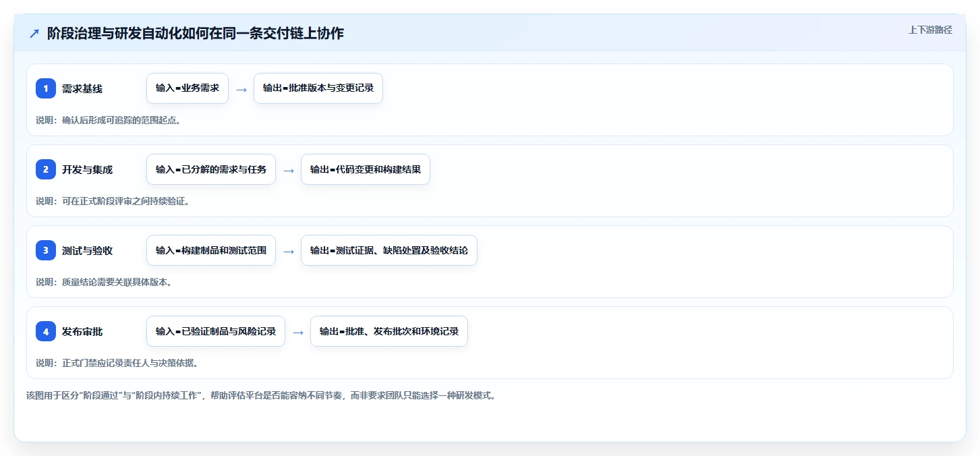This screenshot has width=980, height=456.
Task: Click the 需求基线 stage title
Action: pyautogui.click(x=82, y=88)
